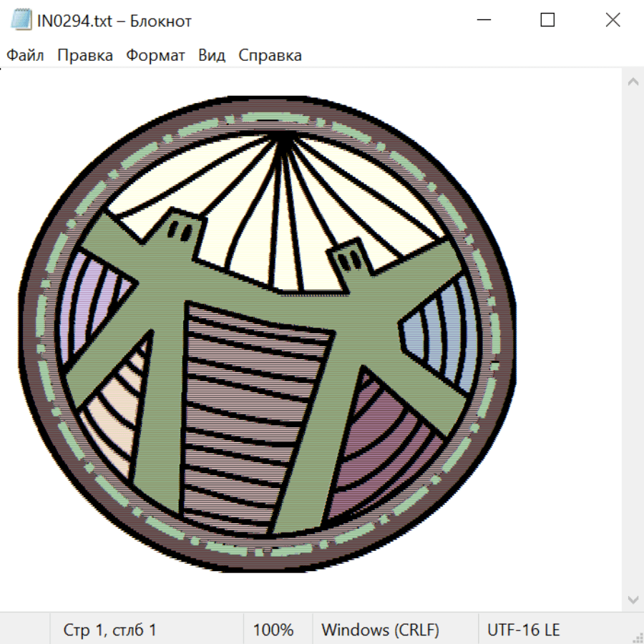The height and width of the screenshot is (644, 644).
Task: Click the Windows (CRLF) status field
Action: point(380,630)
